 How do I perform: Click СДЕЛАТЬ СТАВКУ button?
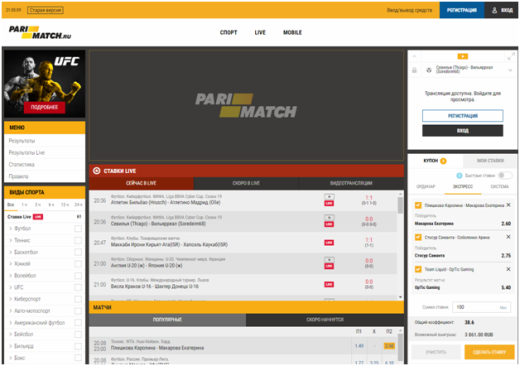[x=489, y=352]
